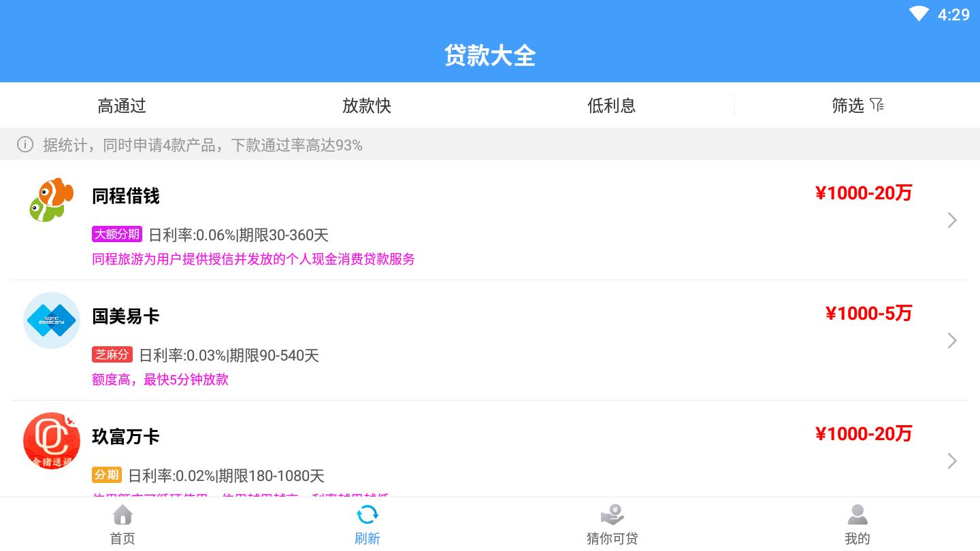The height and width of the screenshot is (551, 980).
Task: Click the 同程旅游为用户提供授信 description
Action: [x=253, y=259]
